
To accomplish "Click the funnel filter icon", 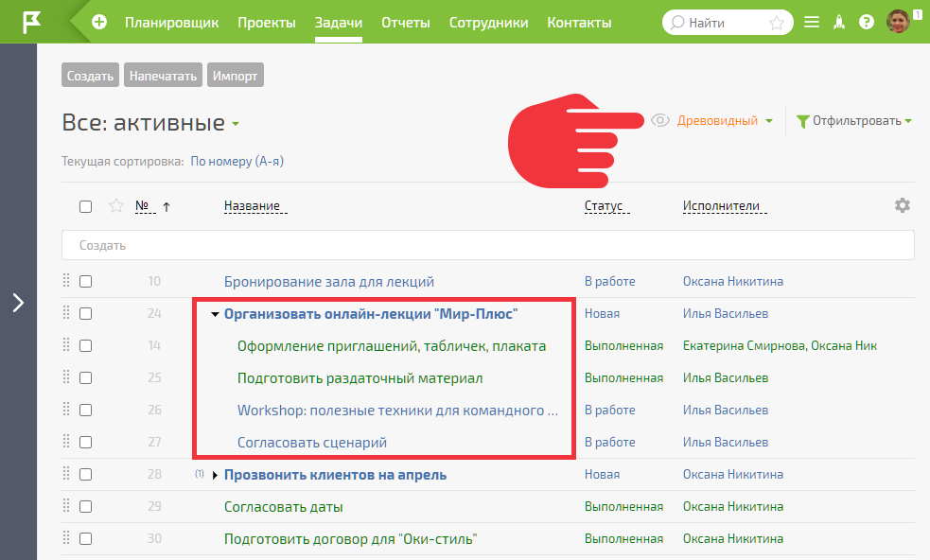I will (802, 121).
